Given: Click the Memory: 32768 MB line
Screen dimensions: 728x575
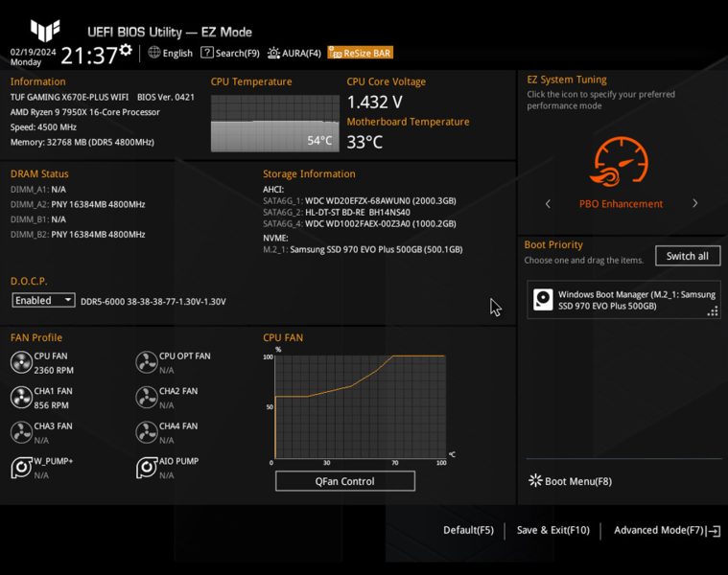Looking at the screenshot, I should click(x=82, y=143).
